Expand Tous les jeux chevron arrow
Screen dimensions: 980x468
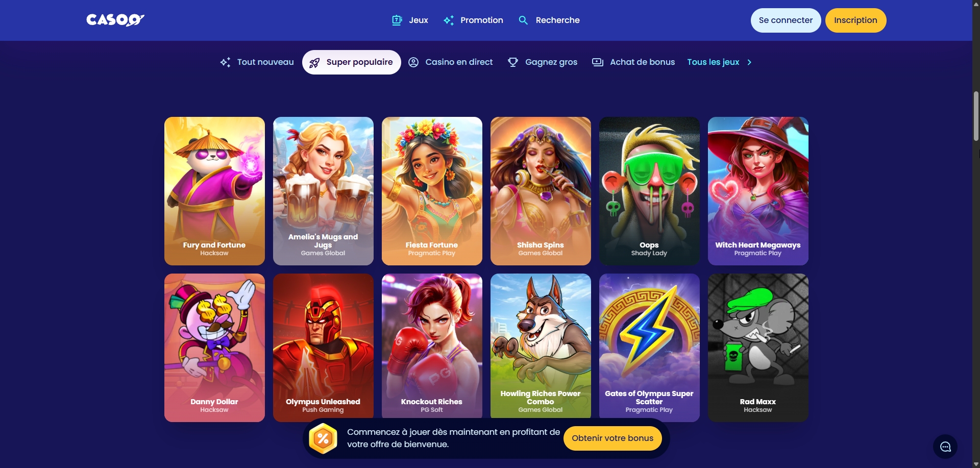coord(749,62)
